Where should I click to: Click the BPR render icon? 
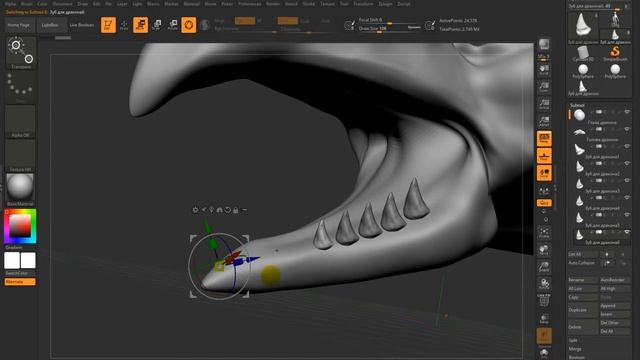pos(544,44)
